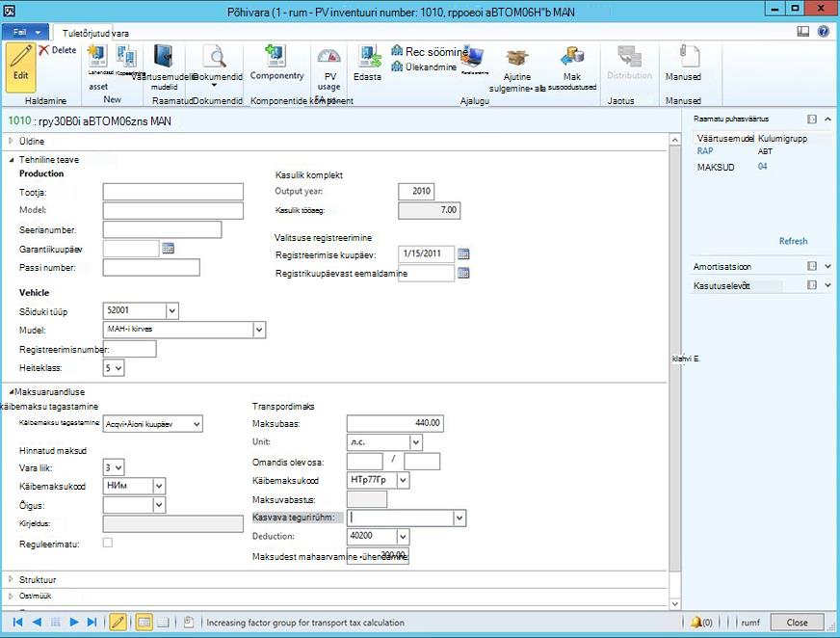Open Mudel dropdown arrow

(x=259, y=330)
